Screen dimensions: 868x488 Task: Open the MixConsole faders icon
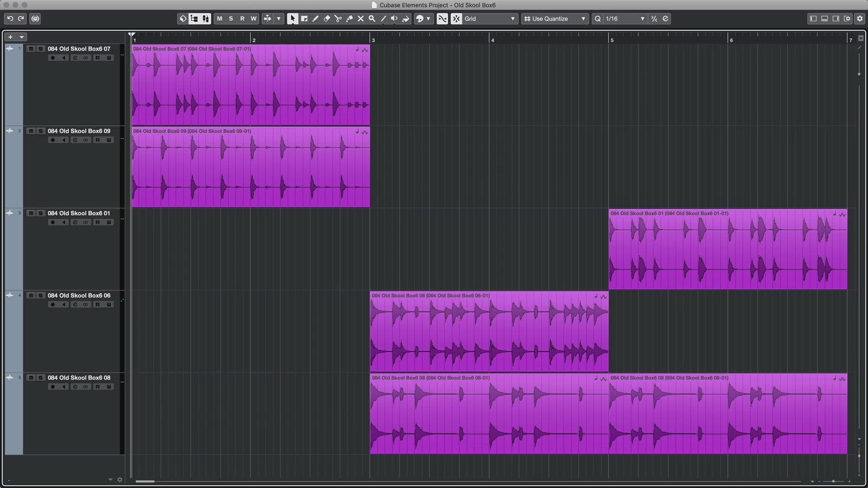point(206,19)
